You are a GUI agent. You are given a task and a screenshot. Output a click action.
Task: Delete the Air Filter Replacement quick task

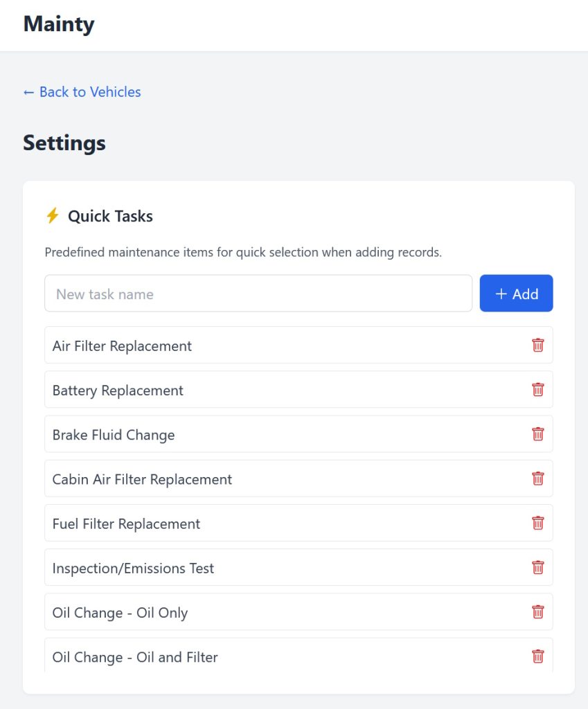point(537,345)
